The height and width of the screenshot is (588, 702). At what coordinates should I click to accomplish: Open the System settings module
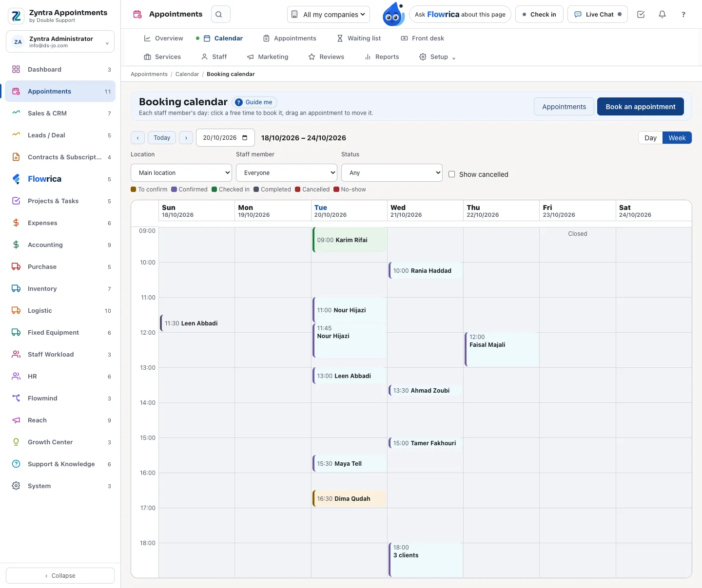pos(60,486)
